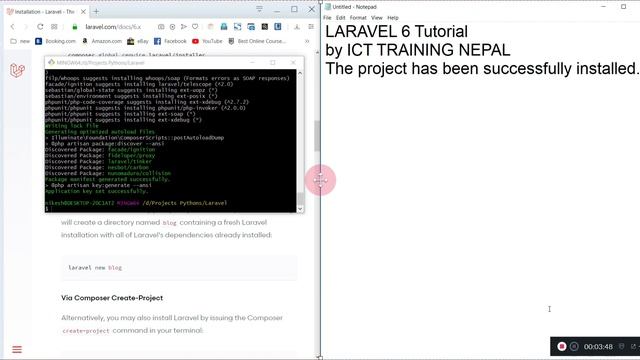Image resolution: width=640 pixels, height=360 pixels.
Task: Open the Facebook bookmark
Action: point(170,41)
